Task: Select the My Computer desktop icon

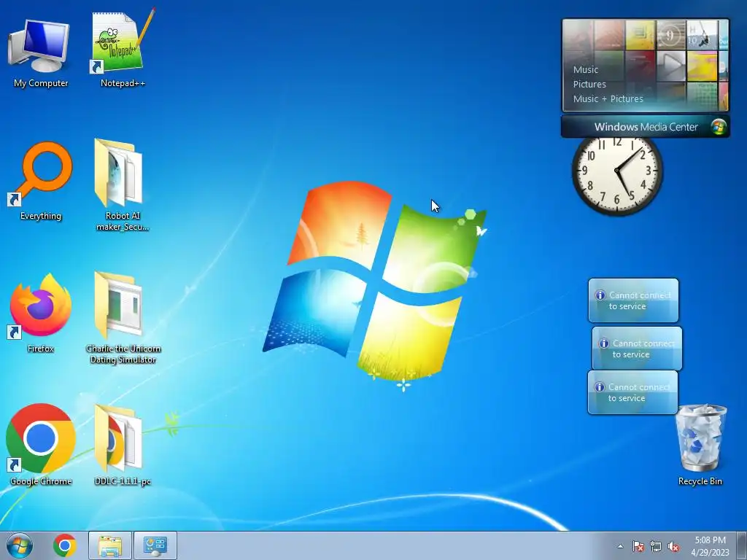Action: click(41, 52)
